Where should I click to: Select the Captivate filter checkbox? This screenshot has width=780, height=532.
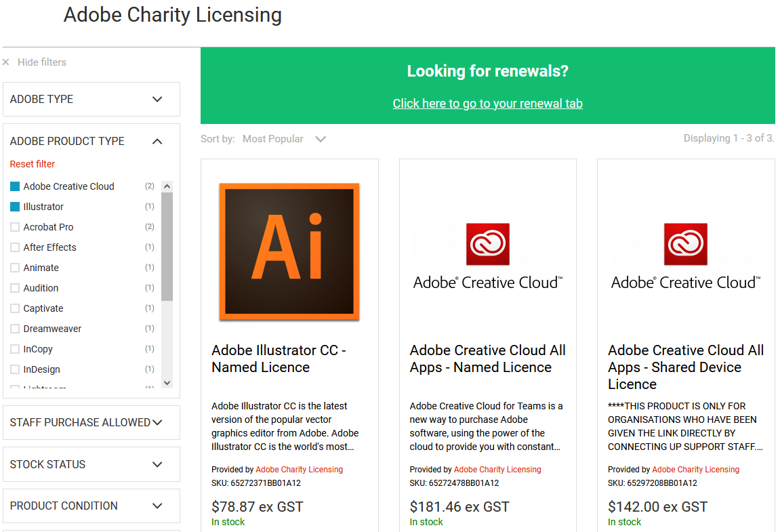click(15, 308)
